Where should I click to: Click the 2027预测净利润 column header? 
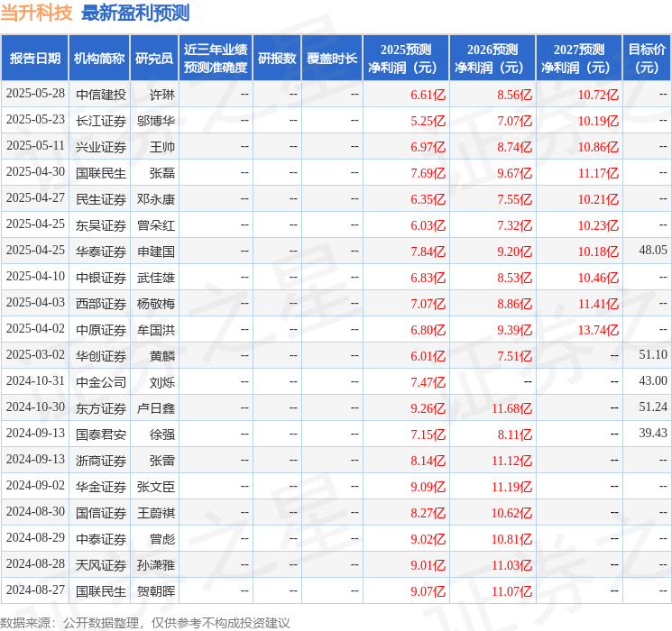[579, 58]
